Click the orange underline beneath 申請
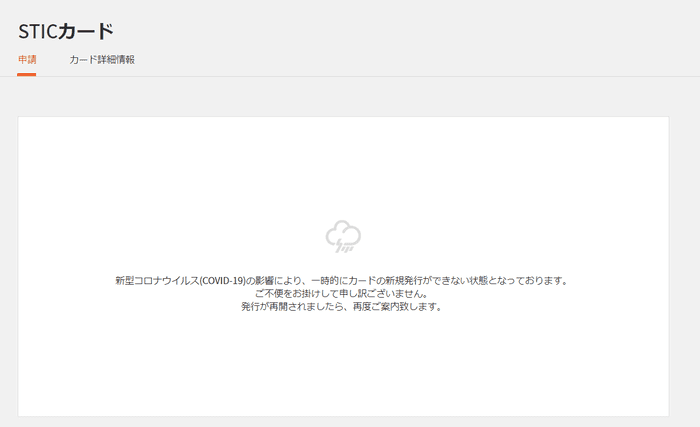The height and width of the screenshot is (427, 700). 27,74
